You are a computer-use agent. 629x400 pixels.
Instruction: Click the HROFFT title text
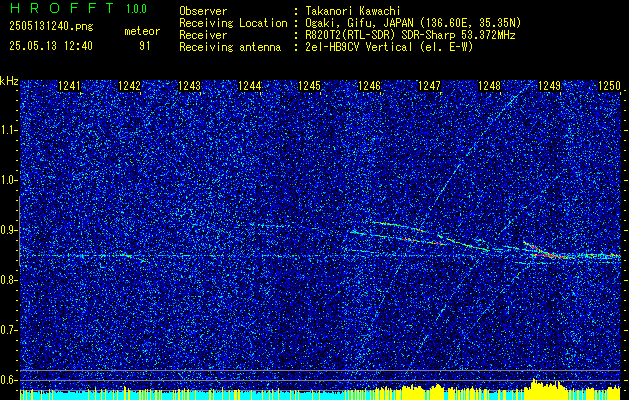62,8
